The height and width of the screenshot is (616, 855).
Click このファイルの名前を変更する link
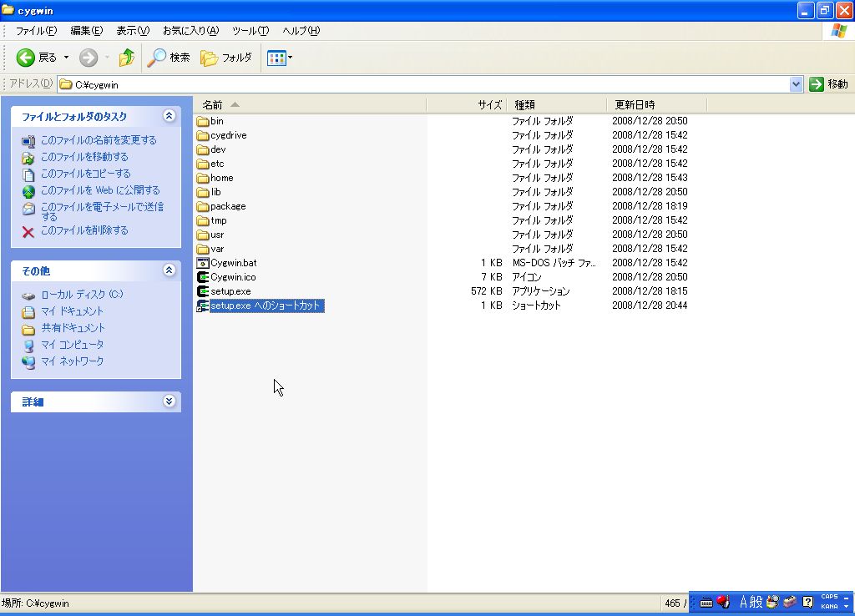(99, 140)
